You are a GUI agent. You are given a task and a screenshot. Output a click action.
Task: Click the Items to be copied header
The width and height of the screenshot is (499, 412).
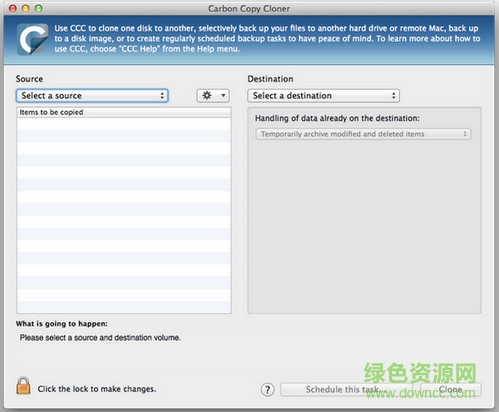click(x=124, y=112)
